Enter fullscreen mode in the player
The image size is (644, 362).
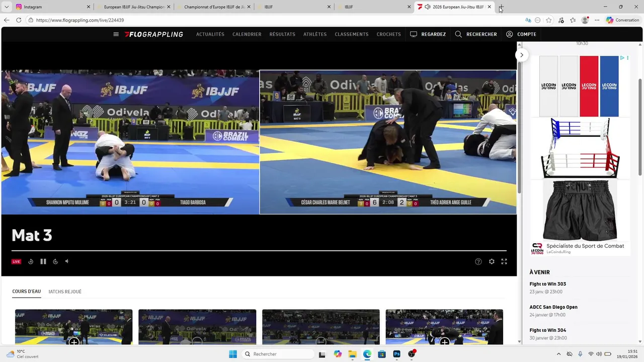[x=504, y=261]
